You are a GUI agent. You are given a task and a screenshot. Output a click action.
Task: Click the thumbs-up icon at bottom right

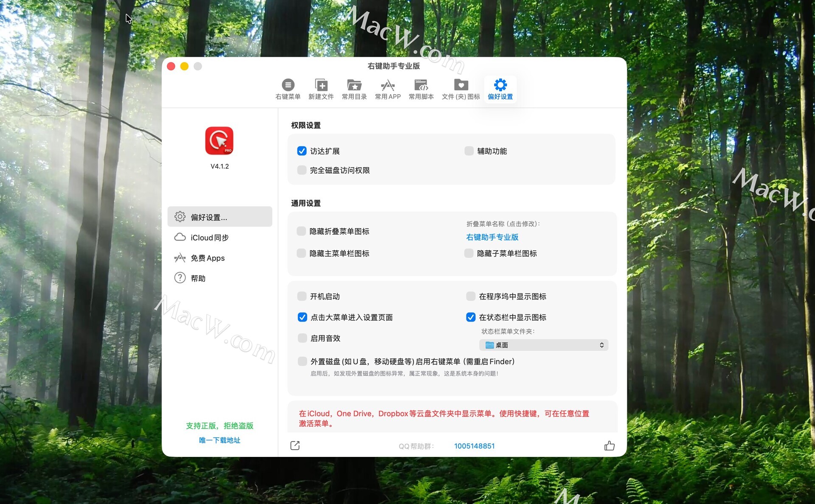tap(609, 445)
